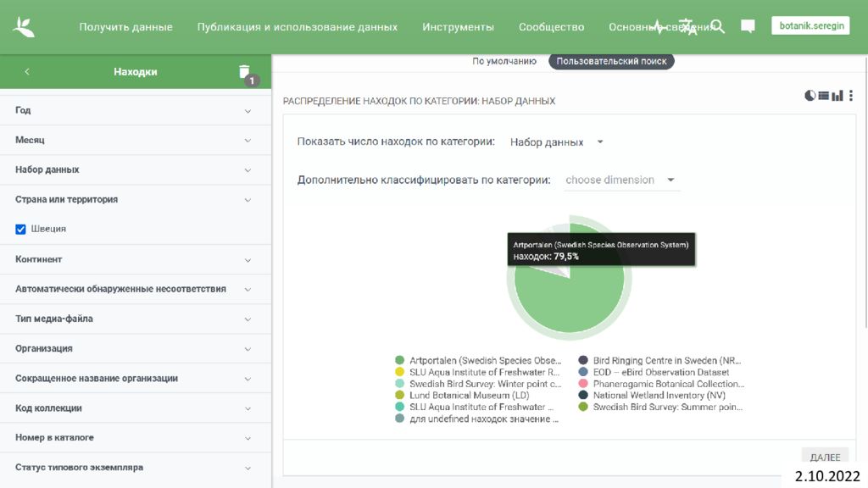Click the Artportalen green legend swatch
This screenshot has width=868, height=488.
[x=400, y=360]
